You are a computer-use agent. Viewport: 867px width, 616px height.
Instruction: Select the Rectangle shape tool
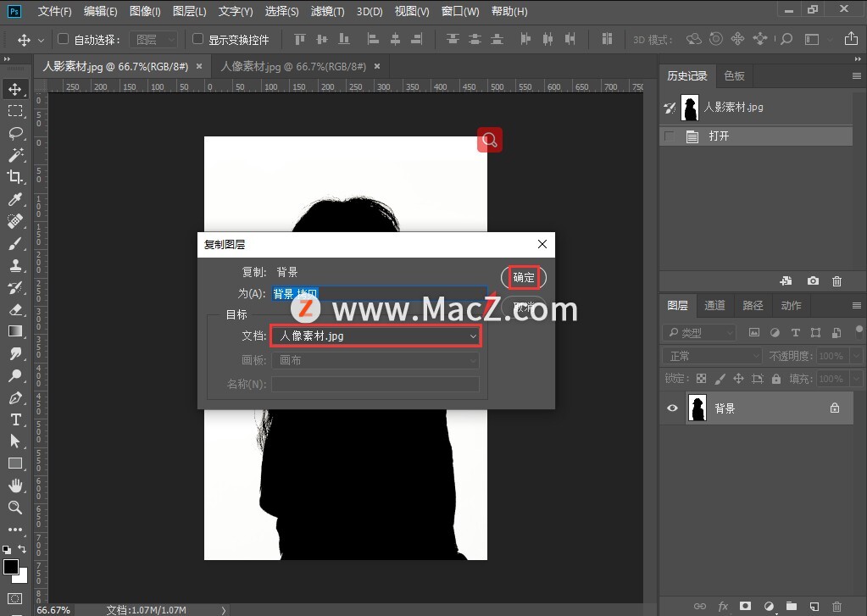tap(15, 463)
